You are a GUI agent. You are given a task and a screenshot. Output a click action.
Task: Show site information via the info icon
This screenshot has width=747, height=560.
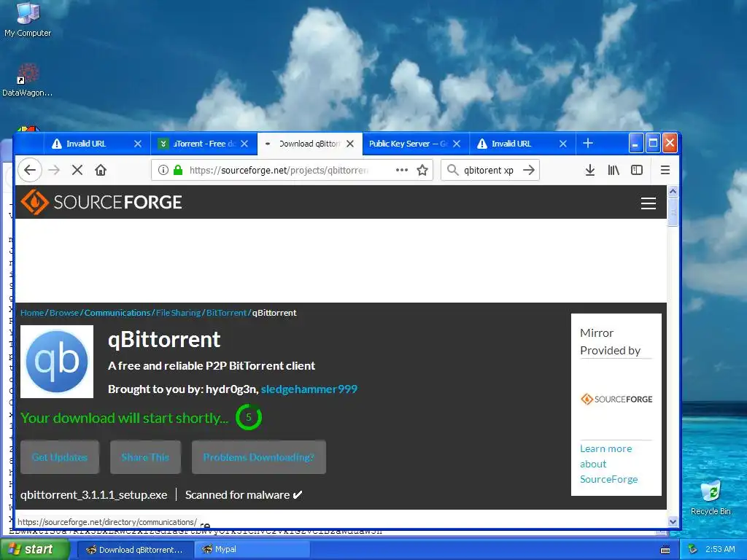pyautogui.click(x=163, y=170)
